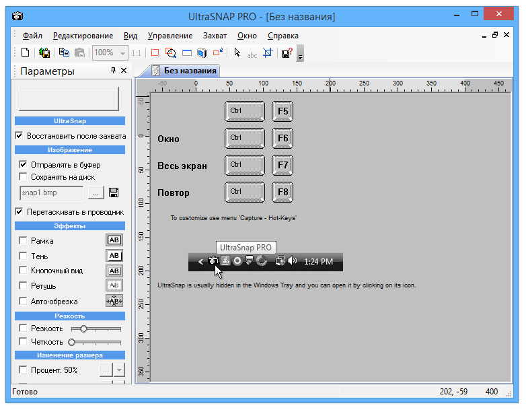Viewport: 526px width, 420px height.
Task: Enable the Ретушь checkbox
Action: tap(23, 285)
